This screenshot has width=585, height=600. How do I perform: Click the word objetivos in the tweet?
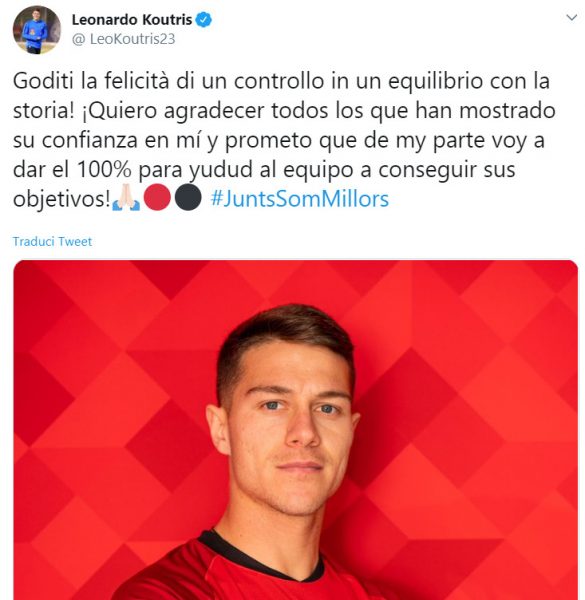click(x=61, y=199)
